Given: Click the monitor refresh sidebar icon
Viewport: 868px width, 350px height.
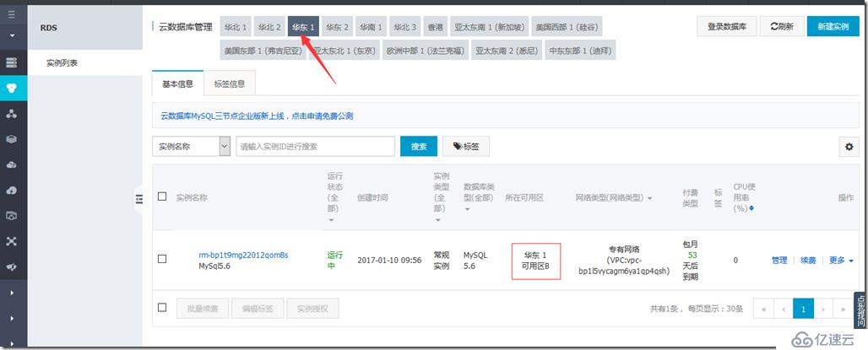Looking at the screenshot, I should coord(11,216).
